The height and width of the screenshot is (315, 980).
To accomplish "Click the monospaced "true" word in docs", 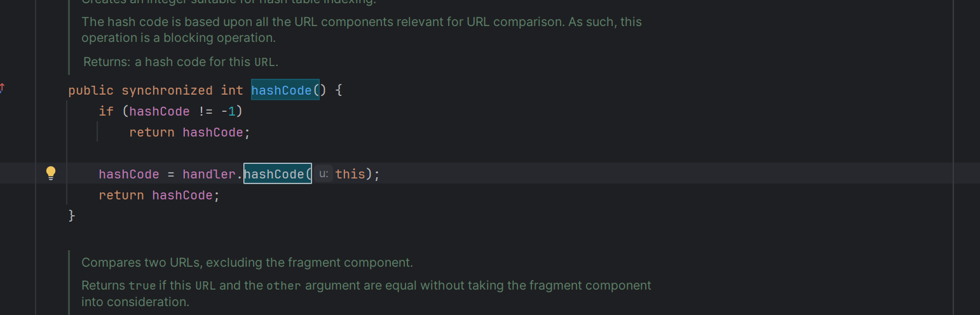I will [x=141, y=286].
